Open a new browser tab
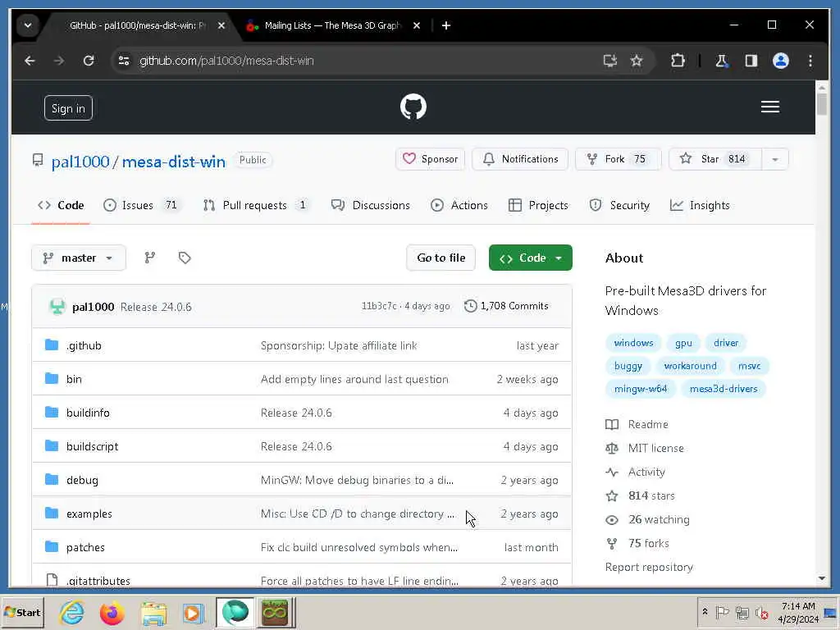This screenshot has height=630, width=840. pyautogui.click(x=445, y=25)
